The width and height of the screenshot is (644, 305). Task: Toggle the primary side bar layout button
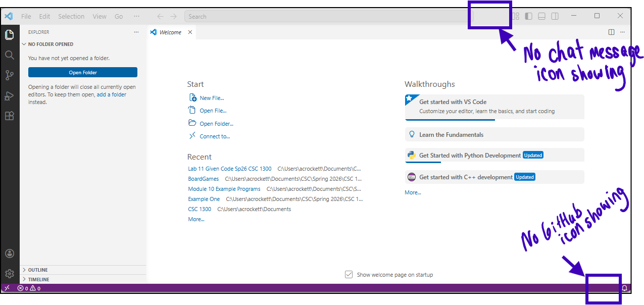pyautogui.click(x=528, y=16)
